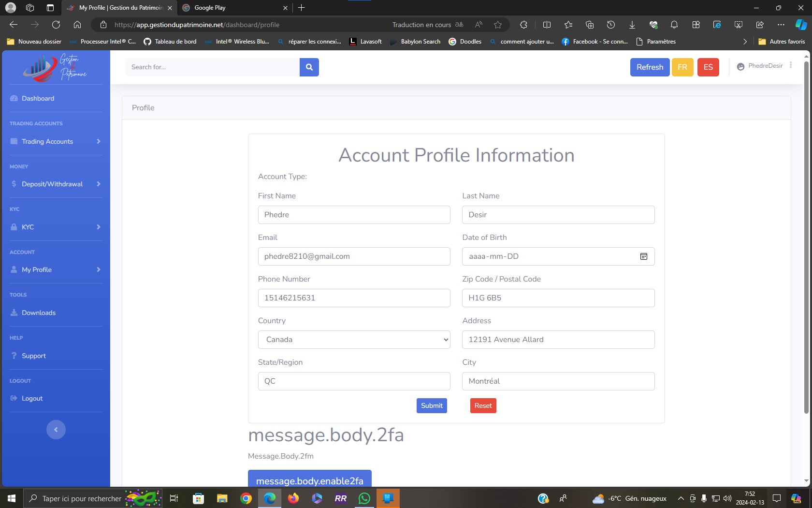Click the Gestion Patrimoine logo
This screenshot has height=508, width=812.
pos(56,67)
